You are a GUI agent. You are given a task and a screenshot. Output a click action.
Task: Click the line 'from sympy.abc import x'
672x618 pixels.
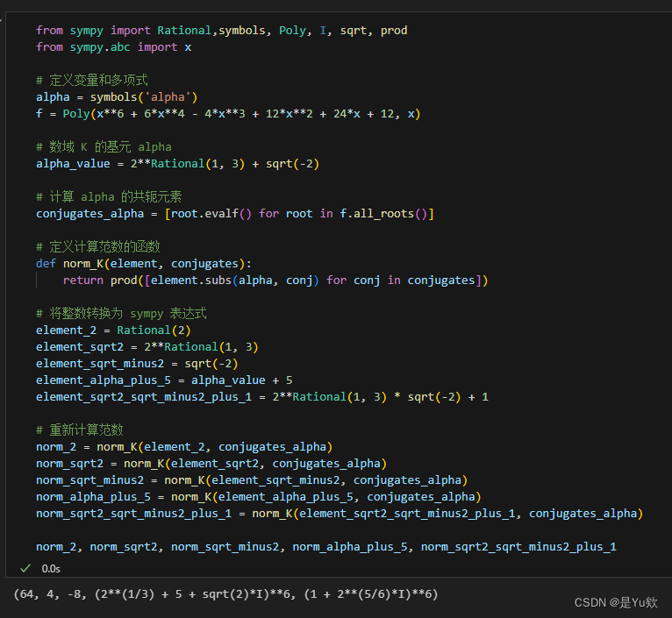tap(113, 47)
